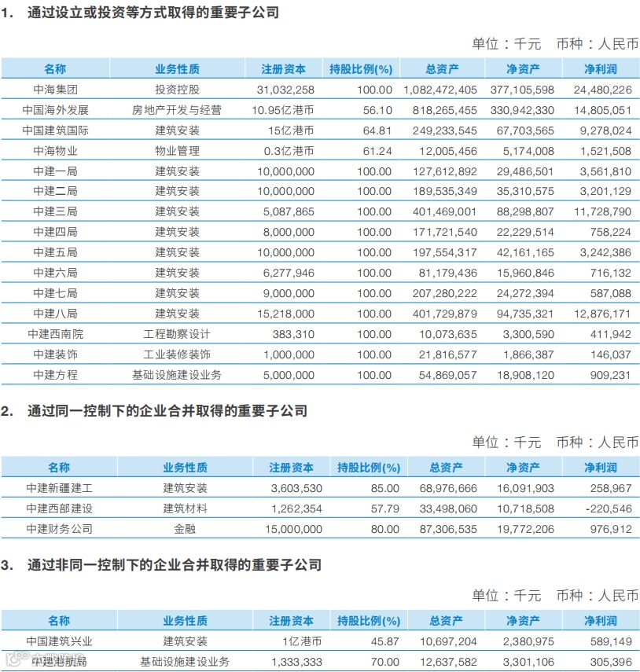Screen dimensions: 640x672
Task: Click shareholding percentage "56.10"
Action: tap(377, 110)
